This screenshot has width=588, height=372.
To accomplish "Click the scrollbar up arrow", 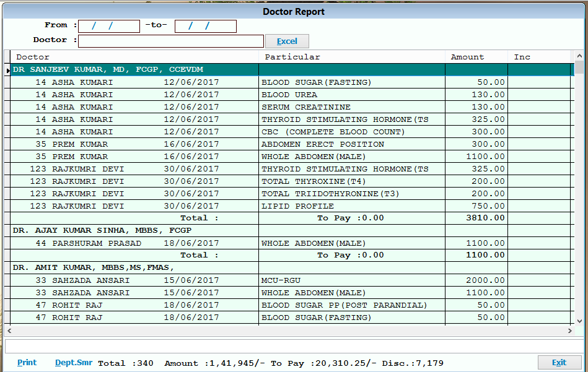I will (581, 56).
